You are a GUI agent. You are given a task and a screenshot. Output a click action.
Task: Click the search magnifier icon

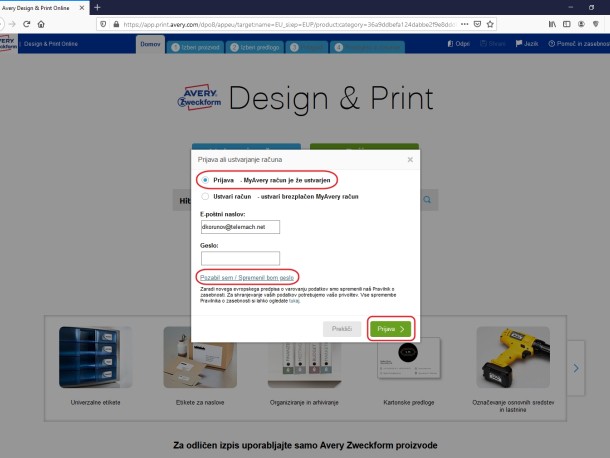click(427, 200)
